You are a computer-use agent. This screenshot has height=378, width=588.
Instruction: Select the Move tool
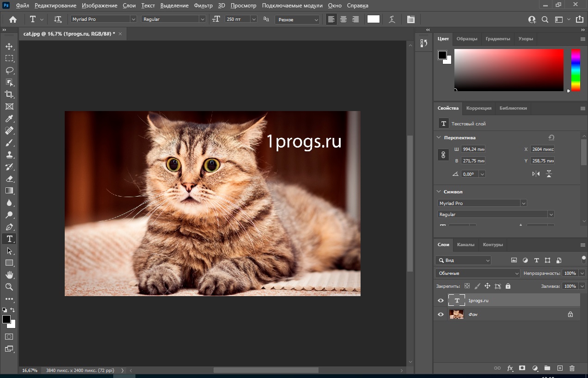(x=9, y=46)
